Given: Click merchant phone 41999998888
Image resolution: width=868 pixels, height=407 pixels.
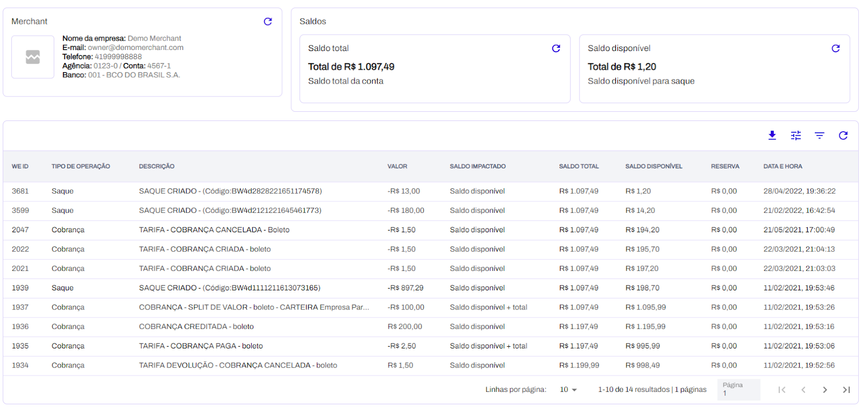Looking at the screenshot, I should 118,57.
